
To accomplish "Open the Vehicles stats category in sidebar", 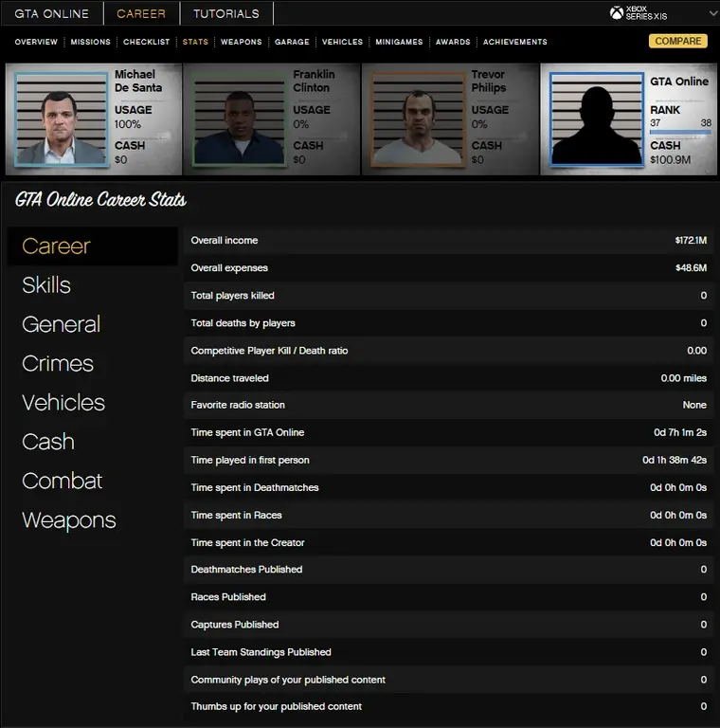I will [63, 403].
